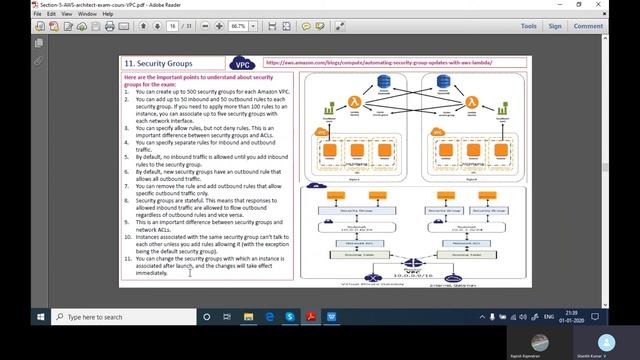640x360 pixels.
Task: Close the document with the small X
Action: [604, 14]
